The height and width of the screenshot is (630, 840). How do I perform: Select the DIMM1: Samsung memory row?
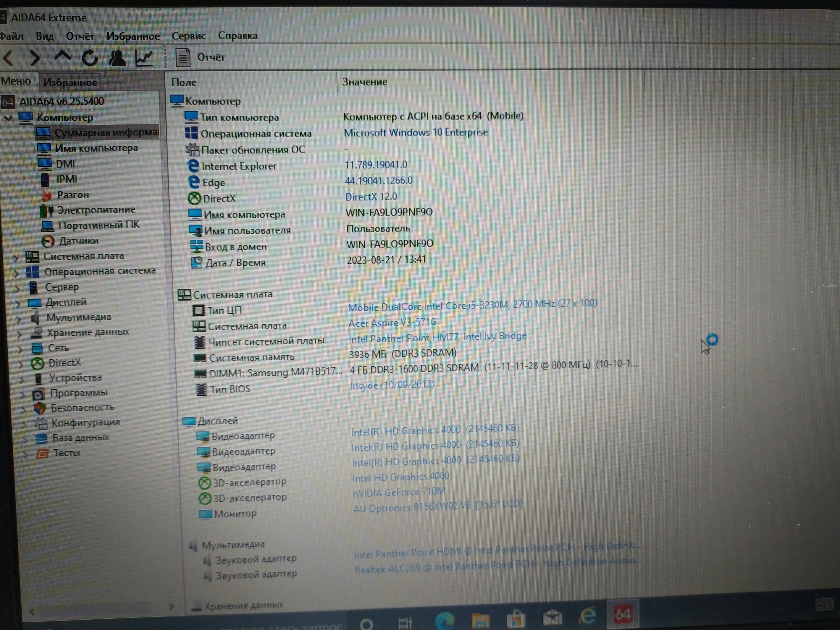(x=416, y=369)
